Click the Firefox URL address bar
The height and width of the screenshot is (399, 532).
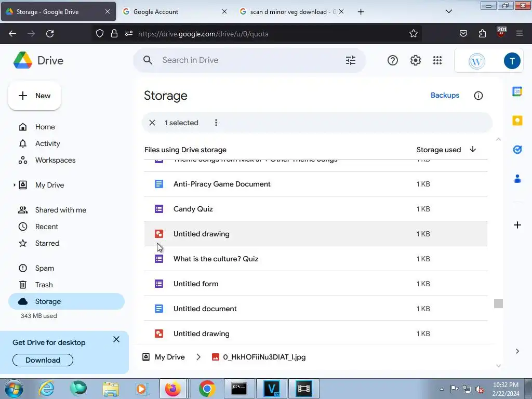258,34
